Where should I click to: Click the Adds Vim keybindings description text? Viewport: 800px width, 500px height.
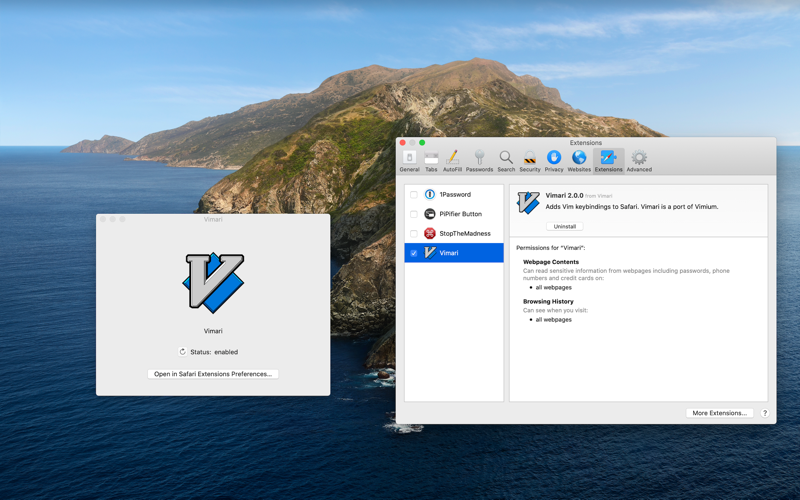632,207
